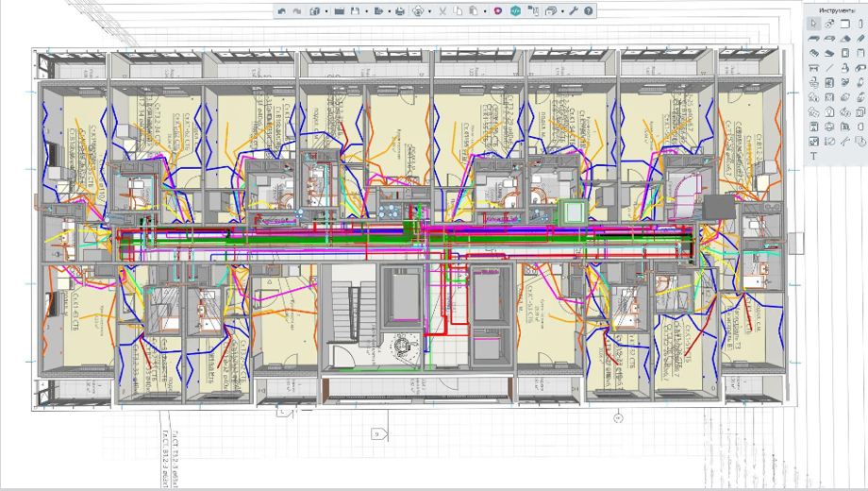Screen dimensions: 868x491
Task: Open Help with the question mark icon
Action: click(589, 11)
